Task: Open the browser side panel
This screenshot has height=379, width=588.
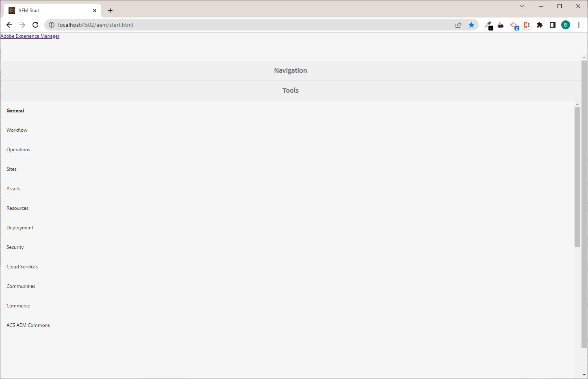Action: [553, 25]
